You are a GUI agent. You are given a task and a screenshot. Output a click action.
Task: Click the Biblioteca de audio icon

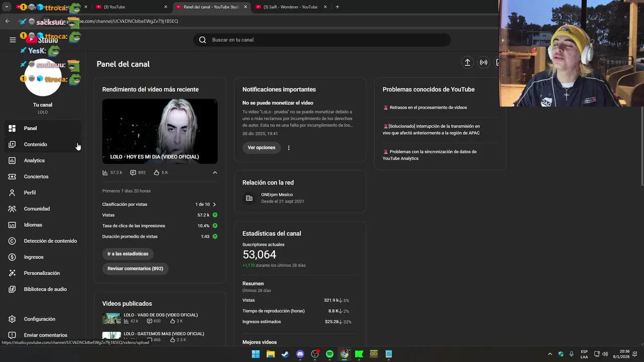click(12, 289)
